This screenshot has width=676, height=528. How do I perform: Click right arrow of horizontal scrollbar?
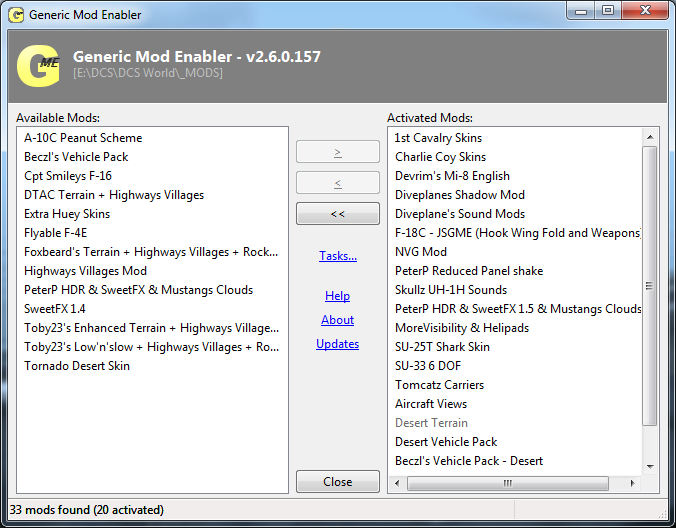tap(632, 483)
